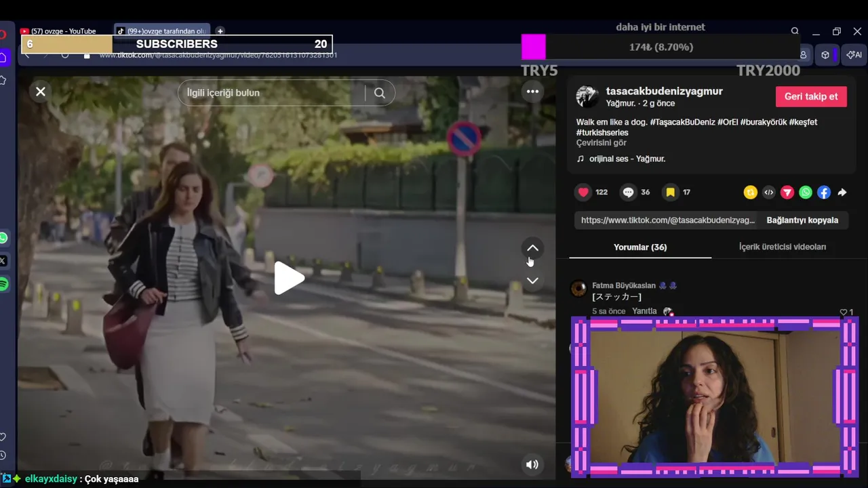Open comments via speech bubble icon
868x488 pixels.
628,192
